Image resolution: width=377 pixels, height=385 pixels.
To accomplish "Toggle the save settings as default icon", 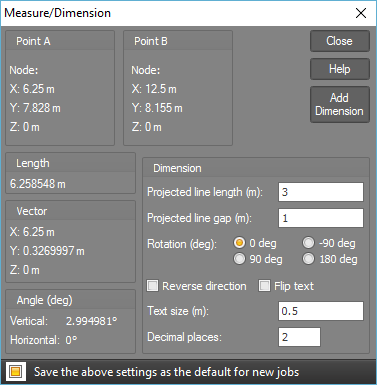I will point(15,371).
